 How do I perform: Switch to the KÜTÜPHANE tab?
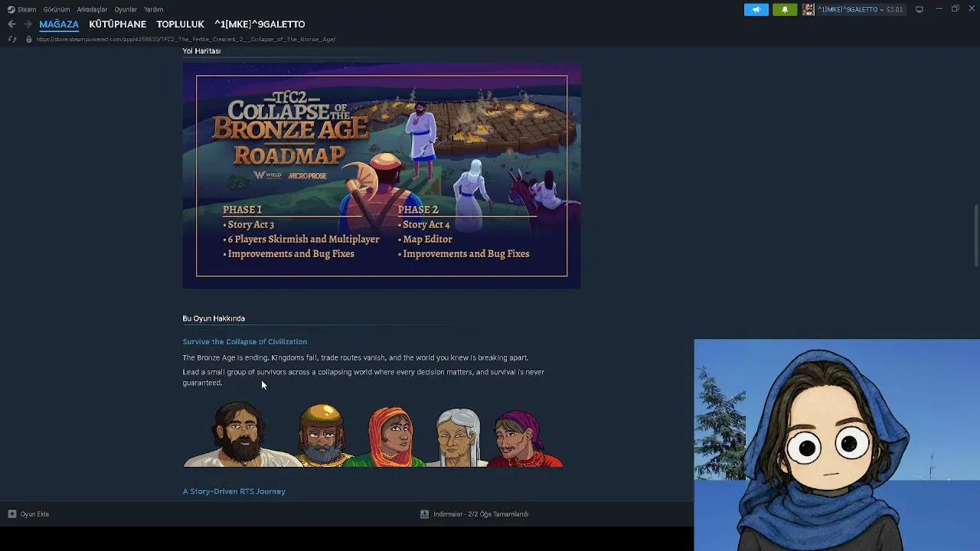[117, 24]
